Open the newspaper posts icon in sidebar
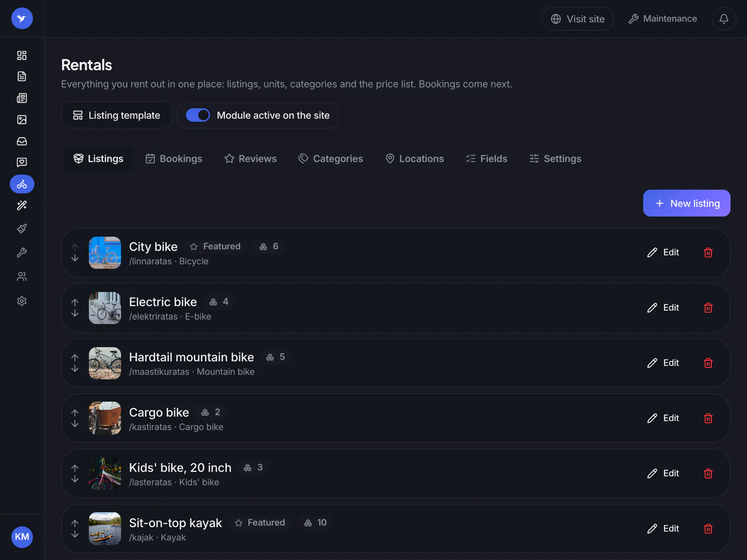Viewport: 747px width, 560px height. (22, 98)
